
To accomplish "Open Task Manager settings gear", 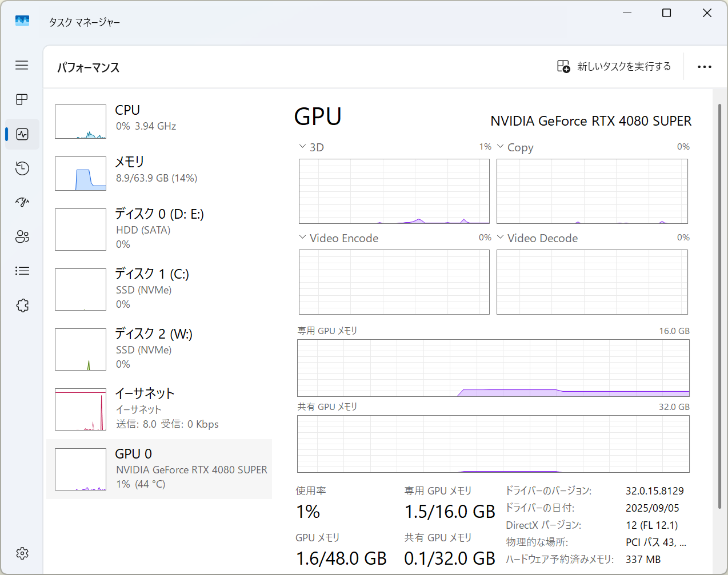I will [x=22, y=553].
